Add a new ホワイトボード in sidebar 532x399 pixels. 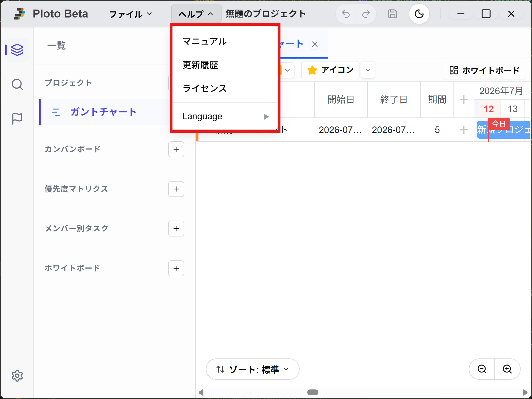[x=176, y=268]
